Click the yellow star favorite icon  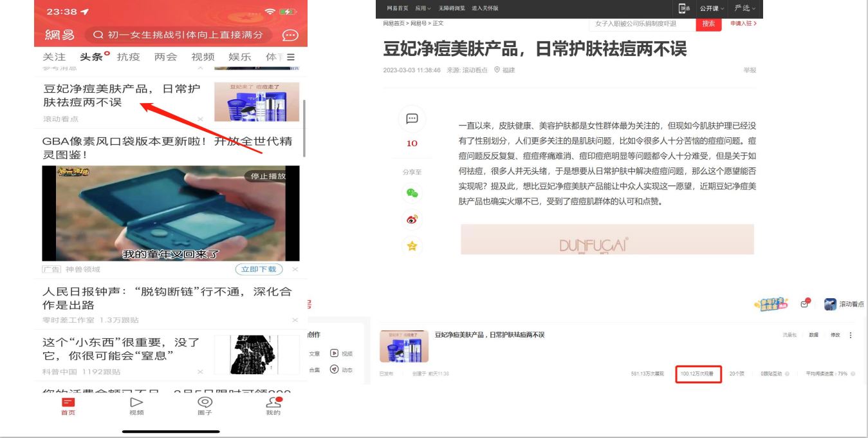pyautogui.click(x=412, y=245)
